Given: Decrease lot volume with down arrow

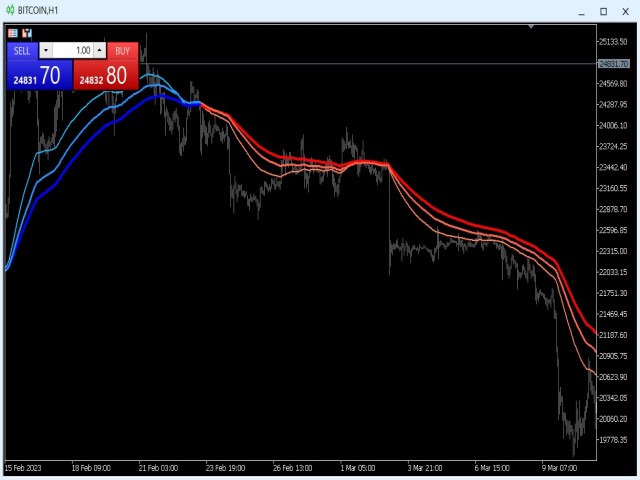Looking at the screenshot, I should click(46, 51).
